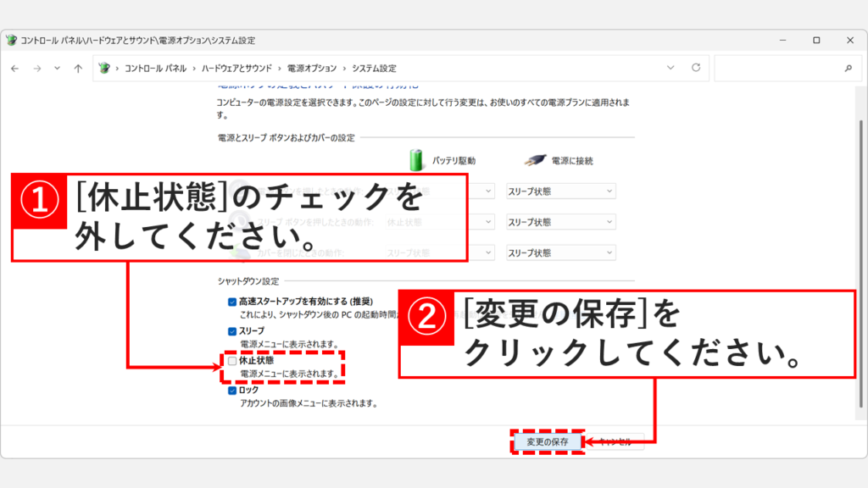Open the top スリープ状態 dropdown under 電源に接続
Image resolution: width=868 pixels, height=488 pixels.
coord(562,191)
